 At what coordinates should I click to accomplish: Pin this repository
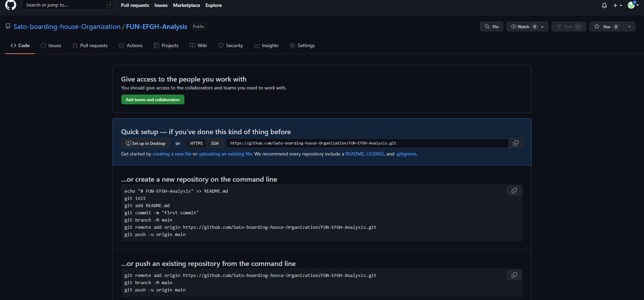click(x=491, y=26)
